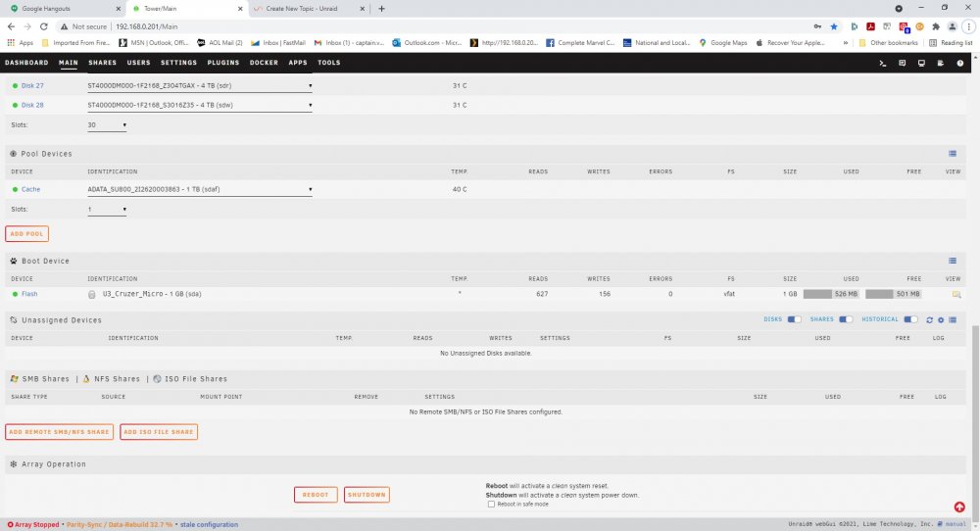Screen dimensions: 980x531
Task: Open the system info monitor icon
Action: [921, 63]
